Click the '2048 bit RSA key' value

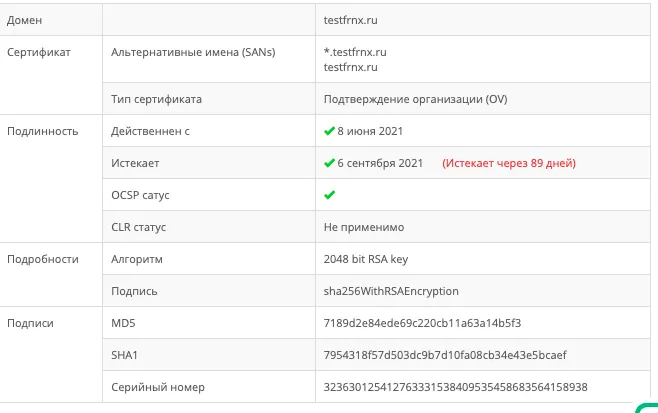click(x=366, y=259)
